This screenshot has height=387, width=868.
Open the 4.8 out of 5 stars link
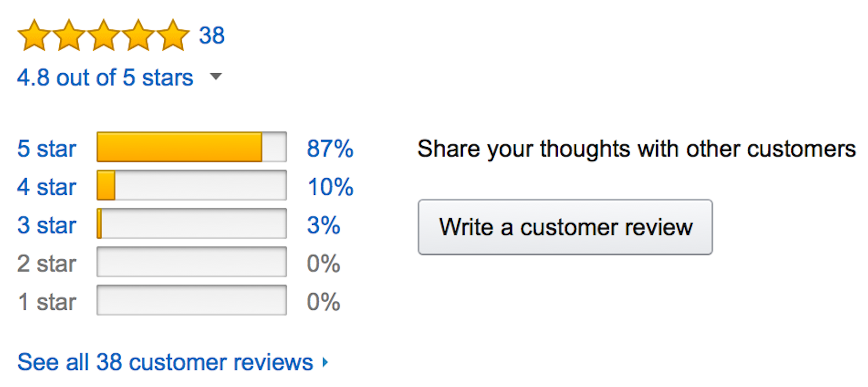105,77
